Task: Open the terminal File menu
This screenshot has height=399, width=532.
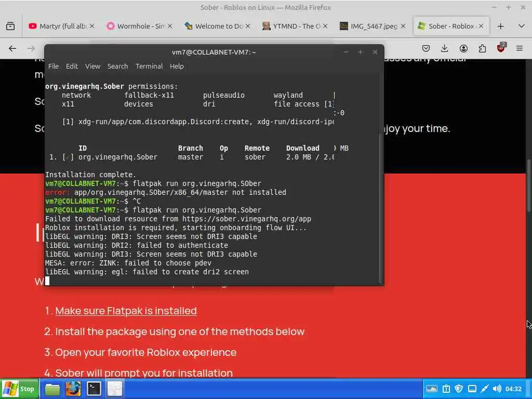Action: [x=54, y=66]
